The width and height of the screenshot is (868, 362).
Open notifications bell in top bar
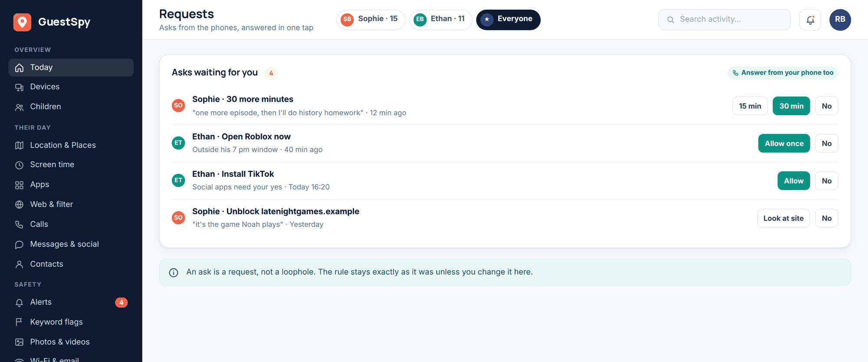[810, 20]
